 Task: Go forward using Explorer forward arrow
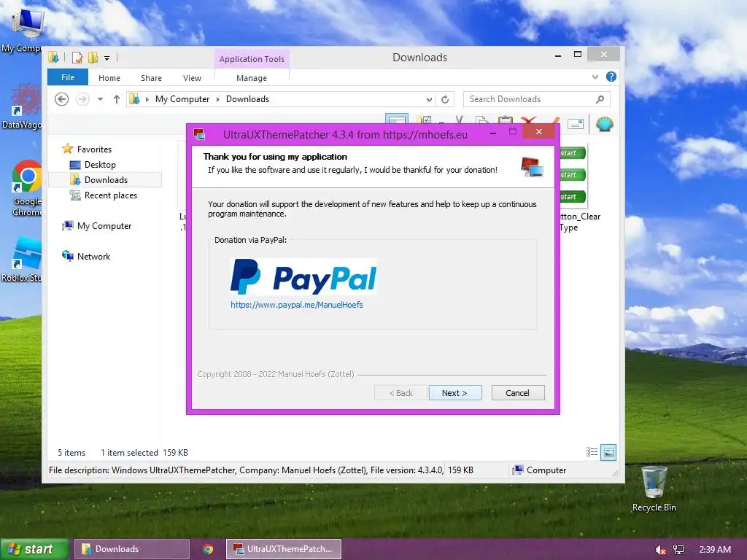click(x=82, y=99)
